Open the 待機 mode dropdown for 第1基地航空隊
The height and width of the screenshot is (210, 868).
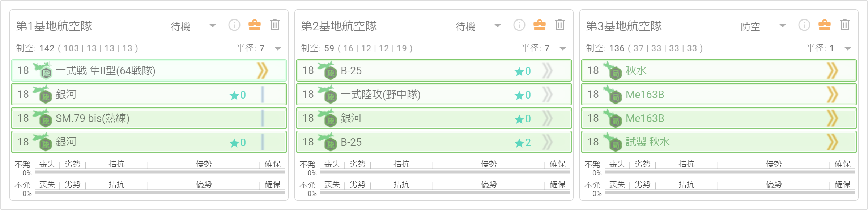196,26
